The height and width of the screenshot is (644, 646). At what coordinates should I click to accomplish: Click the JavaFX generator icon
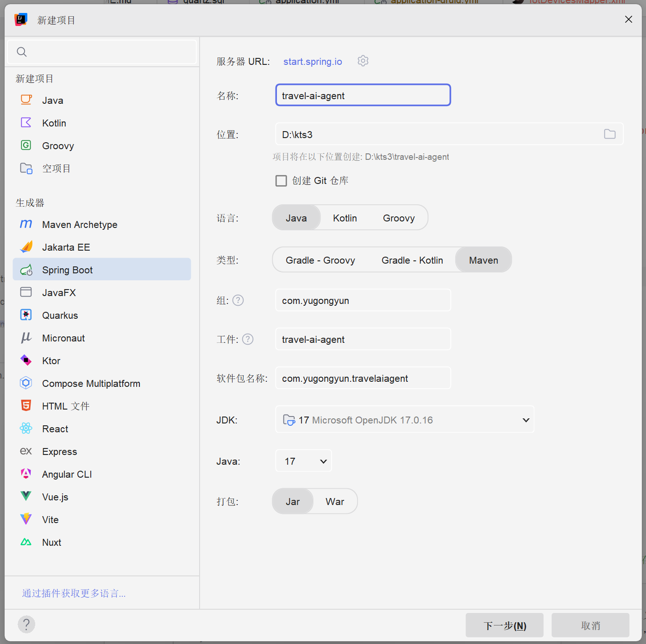tap(26, 292)
